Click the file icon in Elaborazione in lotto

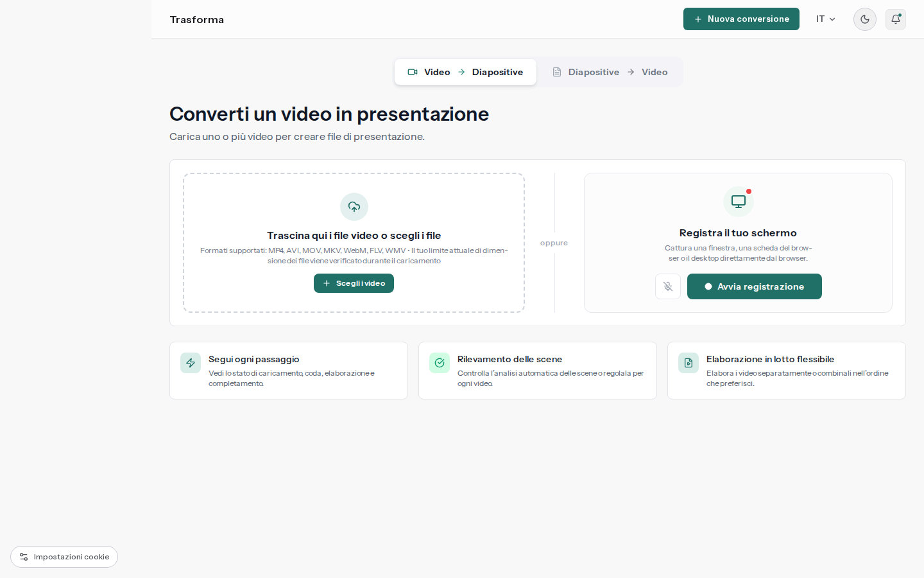click(689, 363)
